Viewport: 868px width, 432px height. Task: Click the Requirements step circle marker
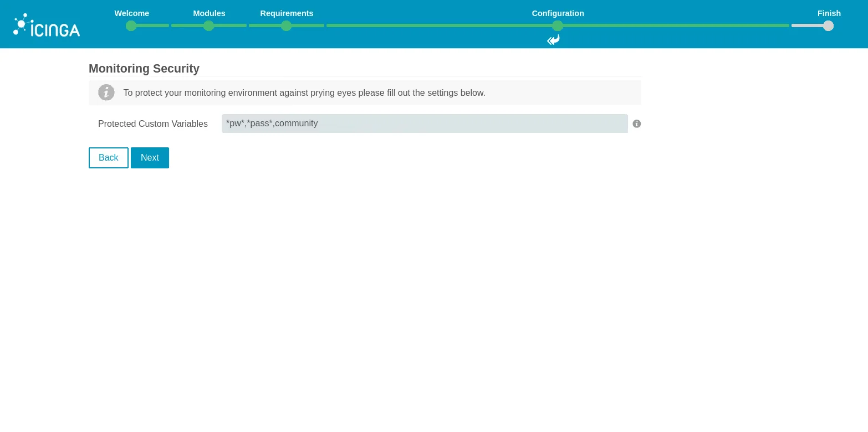(287, 25)
